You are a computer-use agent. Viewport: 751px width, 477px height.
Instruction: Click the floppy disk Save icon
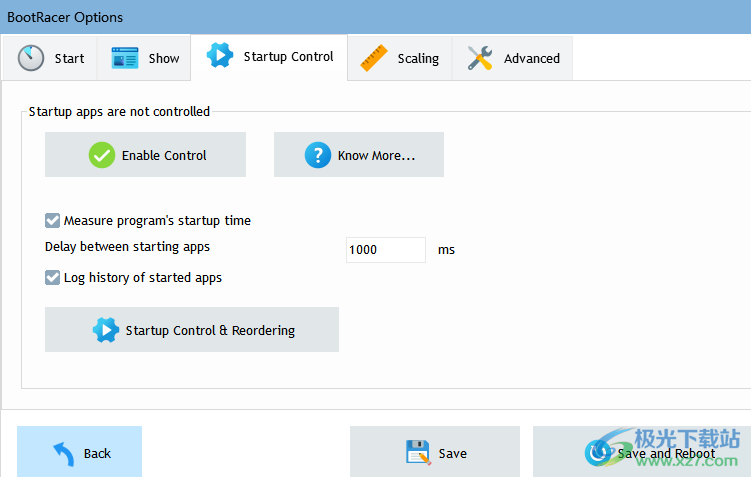[418, 452]
